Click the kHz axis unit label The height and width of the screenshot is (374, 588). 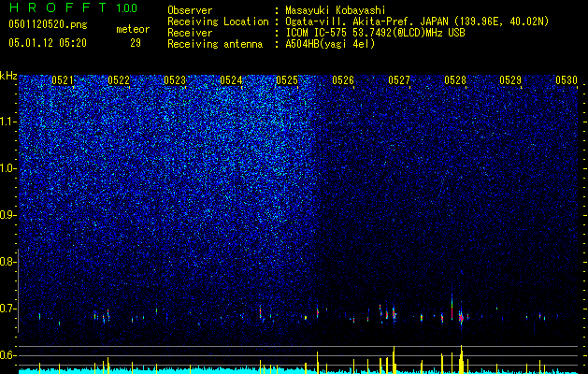[x=8, y=76]
